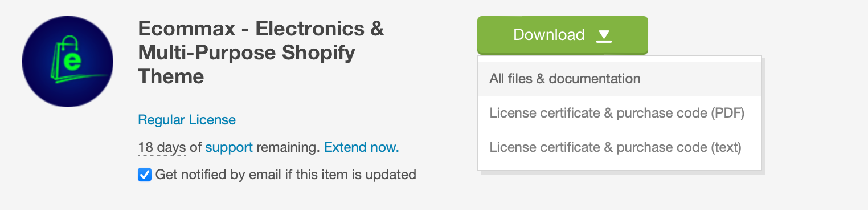Click the dark blue circular item thumbnail
The width and height of the screenshot is (868, 210).
click(68, 62)
